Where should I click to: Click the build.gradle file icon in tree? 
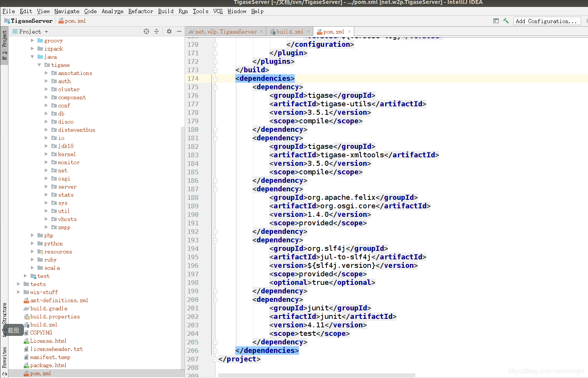pos(26,308)
